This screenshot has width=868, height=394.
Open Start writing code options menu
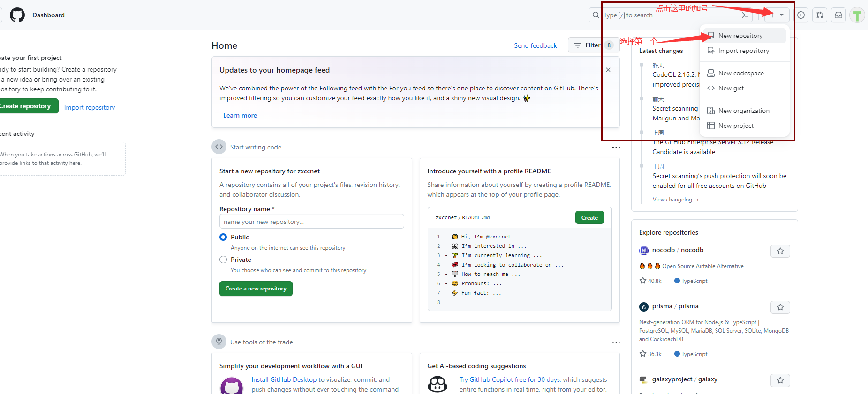coord(616,147)
